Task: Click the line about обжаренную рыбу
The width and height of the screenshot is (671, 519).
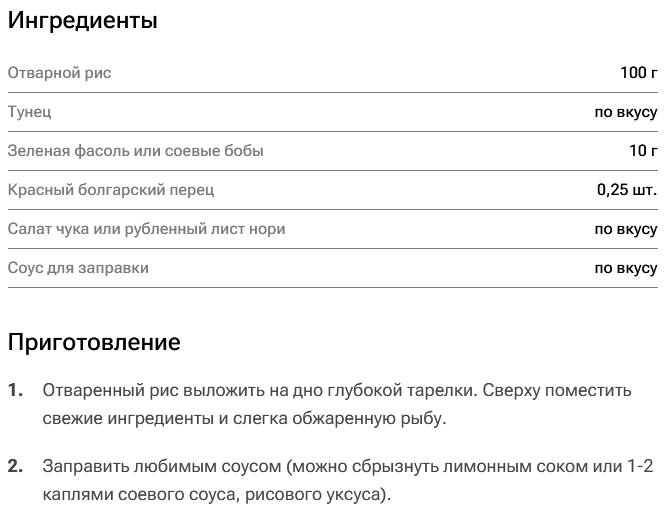Action: (244, 419)
